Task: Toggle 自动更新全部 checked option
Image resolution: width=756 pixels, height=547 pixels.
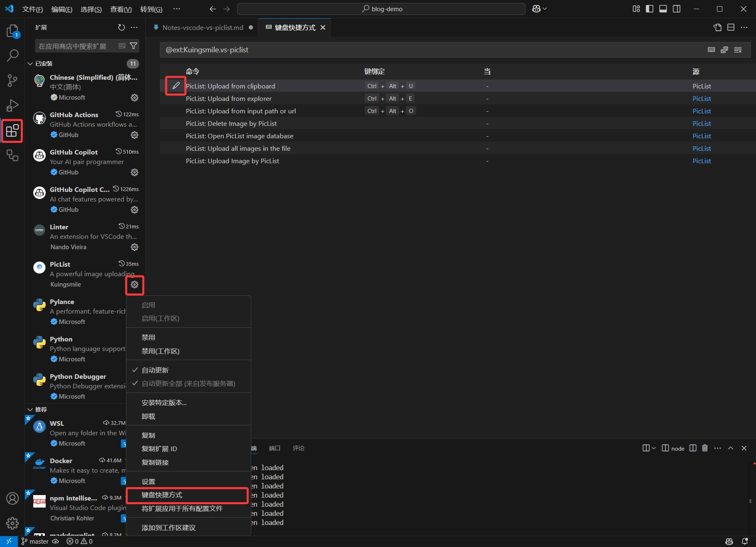Action: point(189,383)
